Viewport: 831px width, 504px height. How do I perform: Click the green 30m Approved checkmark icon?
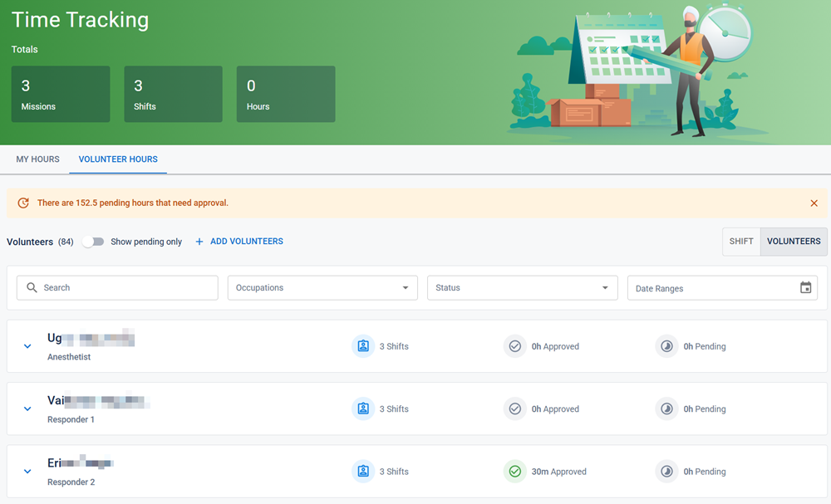[515, 471]
